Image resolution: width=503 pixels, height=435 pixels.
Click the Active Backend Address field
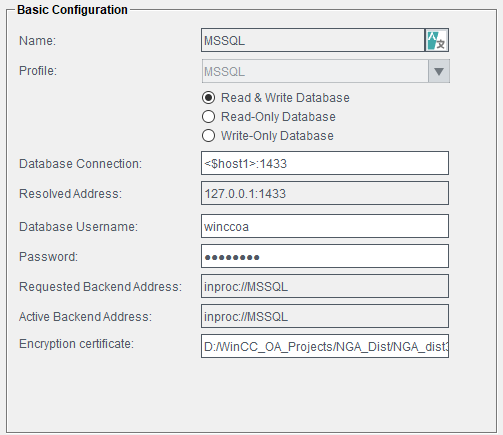click(x=325, y=316)
